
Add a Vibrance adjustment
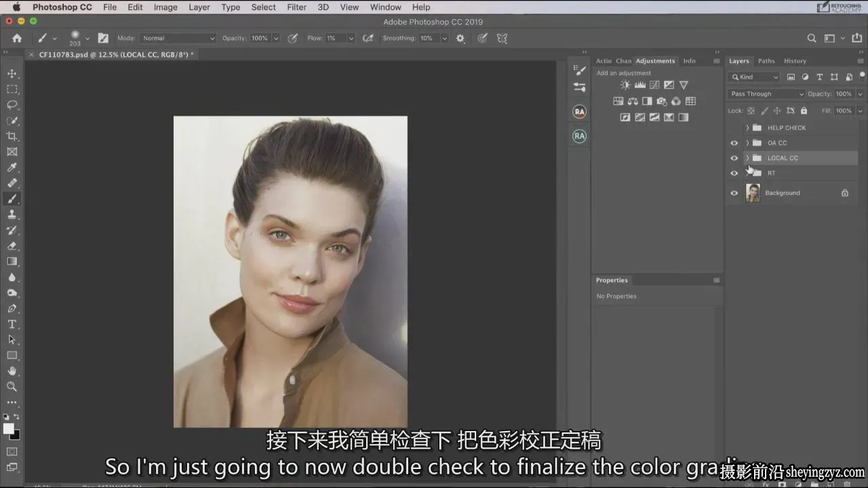coord(684,85)
